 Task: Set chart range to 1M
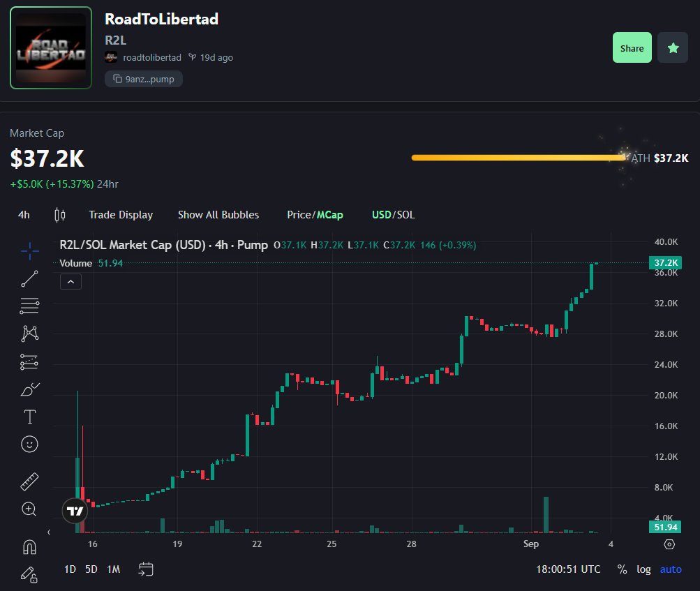pos(113,569)
